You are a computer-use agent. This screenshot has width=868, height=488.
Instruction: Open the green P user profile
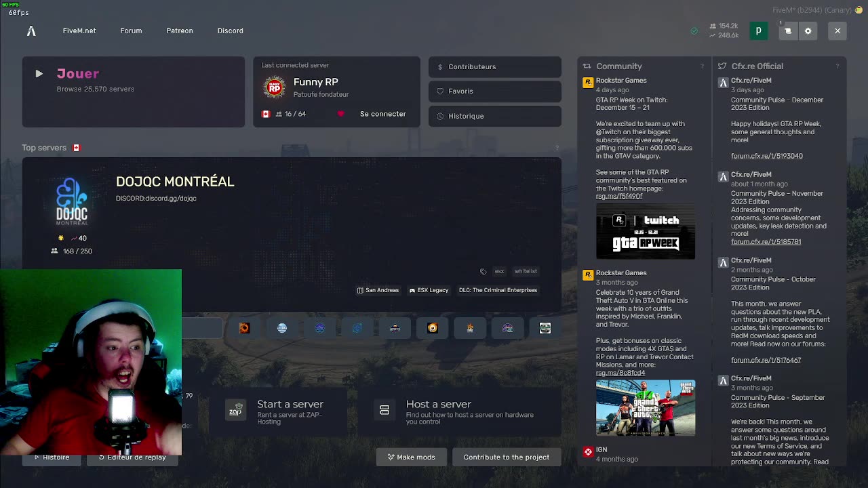[758, 30]
